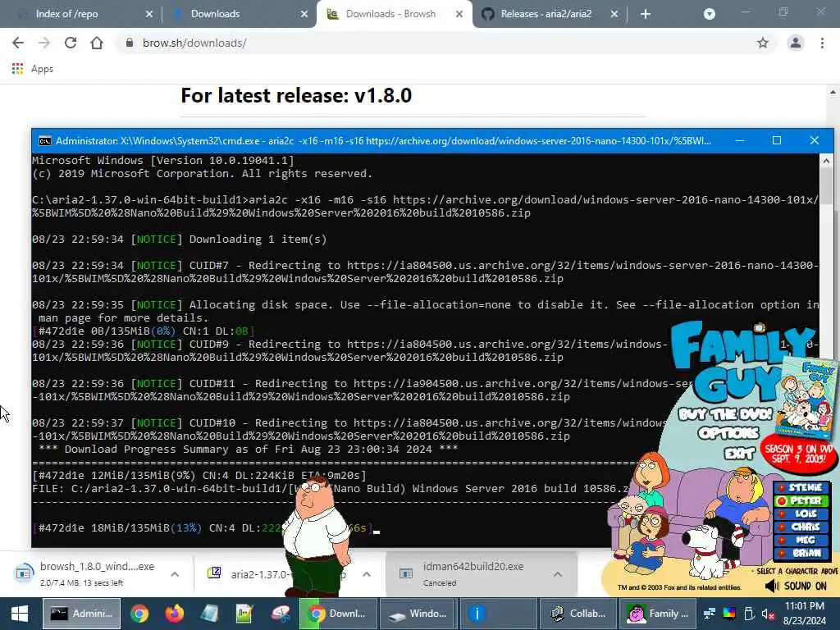Open the Chrome profile avatar menu
This screenshot has width=840, height=630.
pyautogui.click(x=796, y=43)
